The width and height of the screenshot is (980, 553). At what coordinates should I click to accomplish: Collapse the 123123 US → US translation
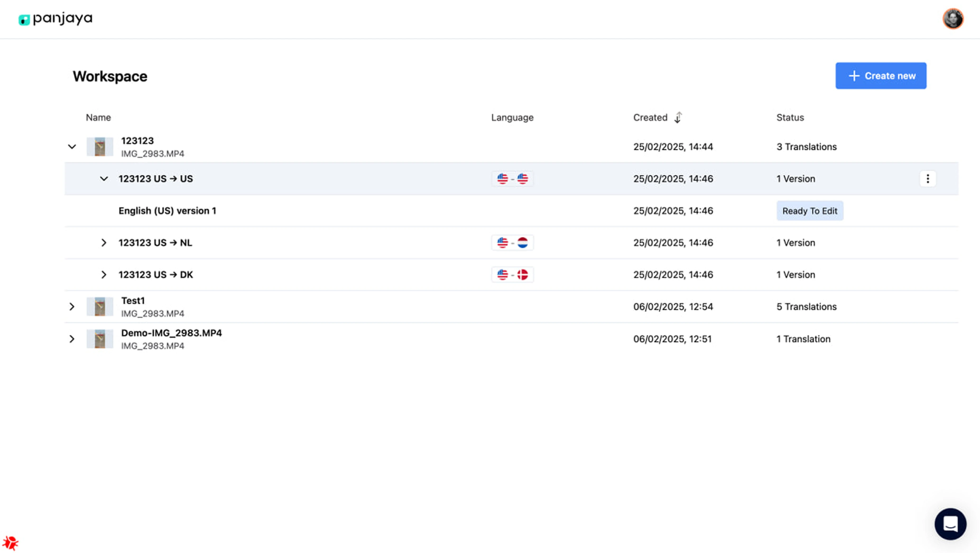(104, 179)
